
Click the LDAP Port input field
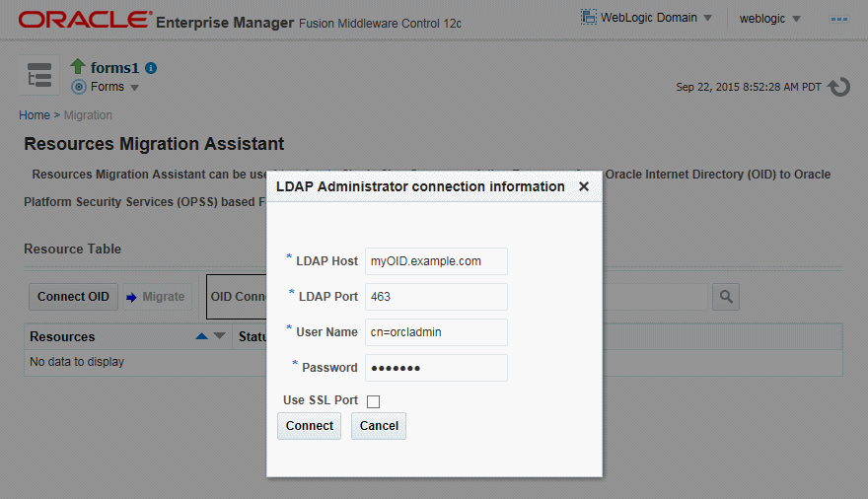(436, 297)
